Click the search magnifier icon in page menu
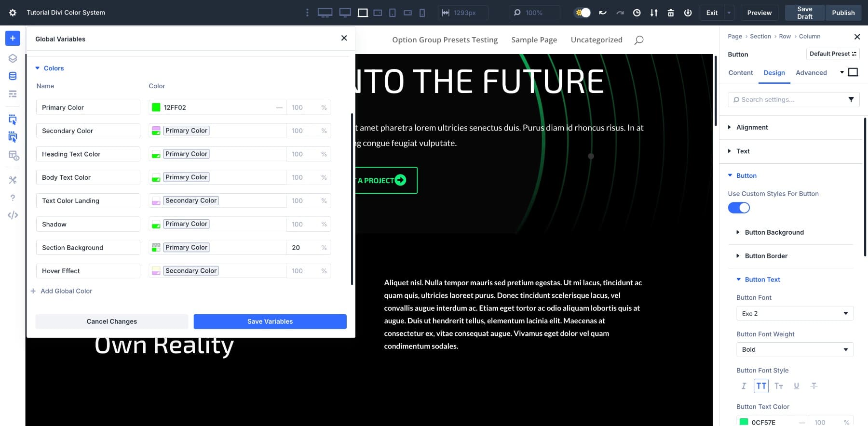 pyautogui.click(x=638, y=40)
